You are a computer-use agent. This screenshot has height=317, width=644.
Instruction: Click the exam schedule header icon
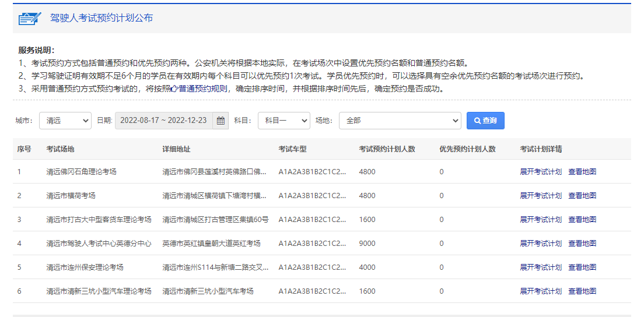click(x=29, y=19)
